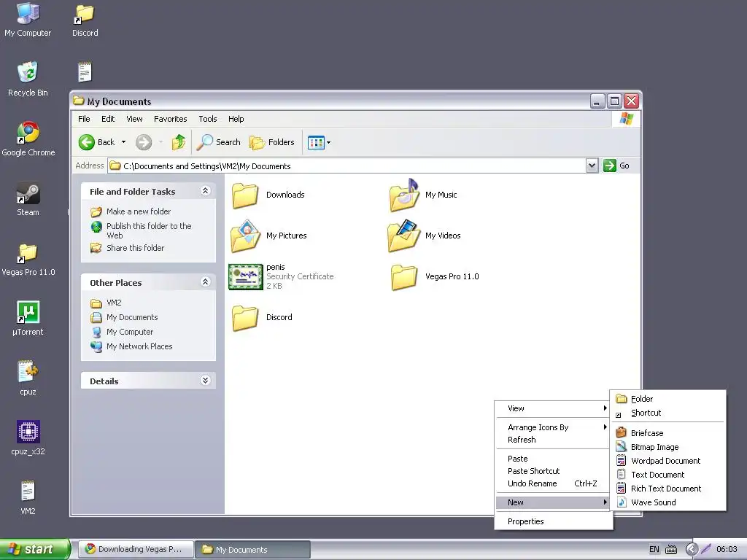The width and height of the screenshot is (747, 560).
Task: Create a new Shortcut from submenu
Action: 668,413
